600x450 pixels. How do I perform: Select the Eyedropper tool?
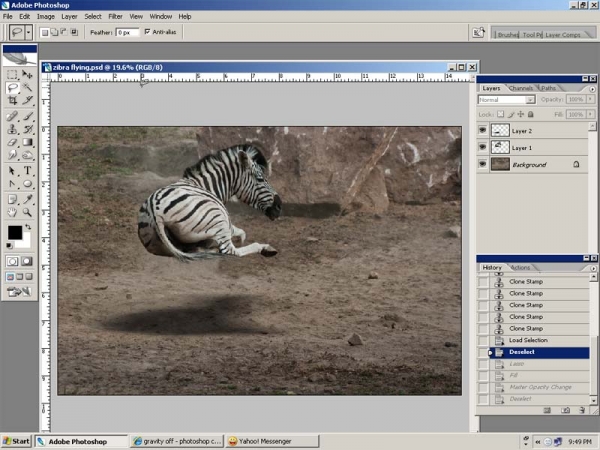(x=27, y=199)
